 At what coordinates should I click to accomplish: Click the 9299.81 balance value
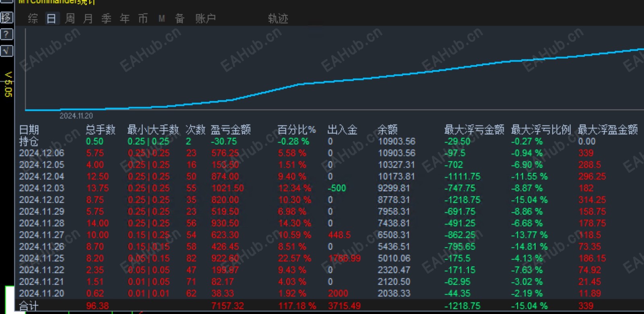point(394,188)
